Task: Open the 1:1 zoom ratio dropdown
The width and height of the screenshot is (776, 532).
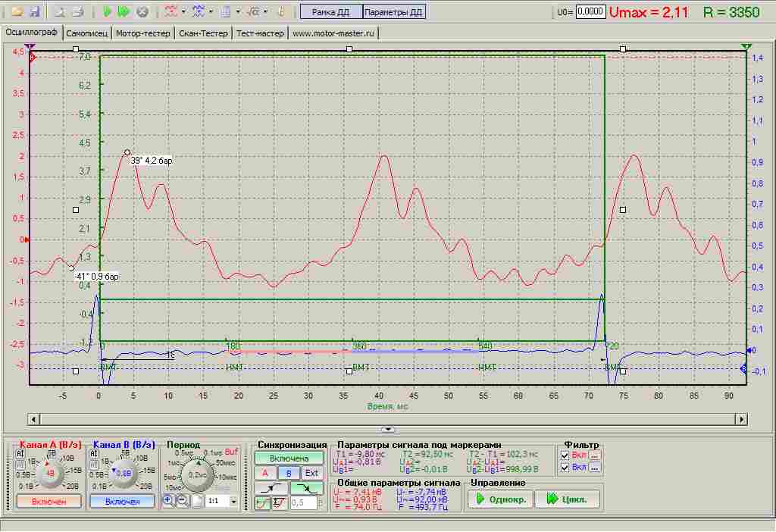Action: pyautogui.click(x=233, y=502)
